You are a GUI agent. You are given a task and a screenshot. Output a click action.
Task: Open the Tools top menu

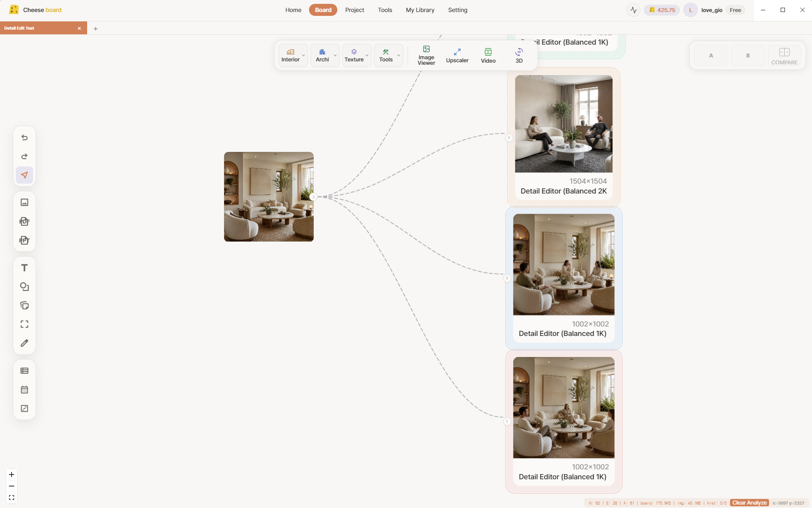385,10
